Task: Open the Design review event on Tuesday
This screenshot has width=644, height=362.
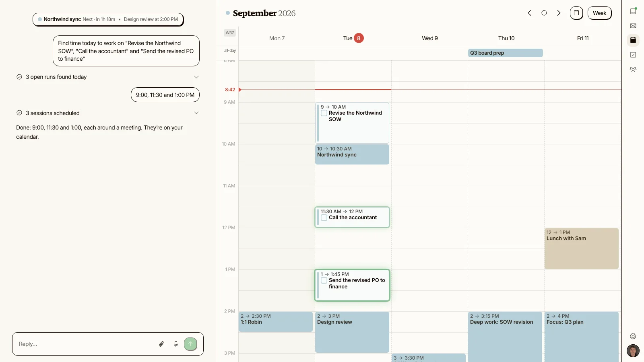Action: (x=352, y=332)
